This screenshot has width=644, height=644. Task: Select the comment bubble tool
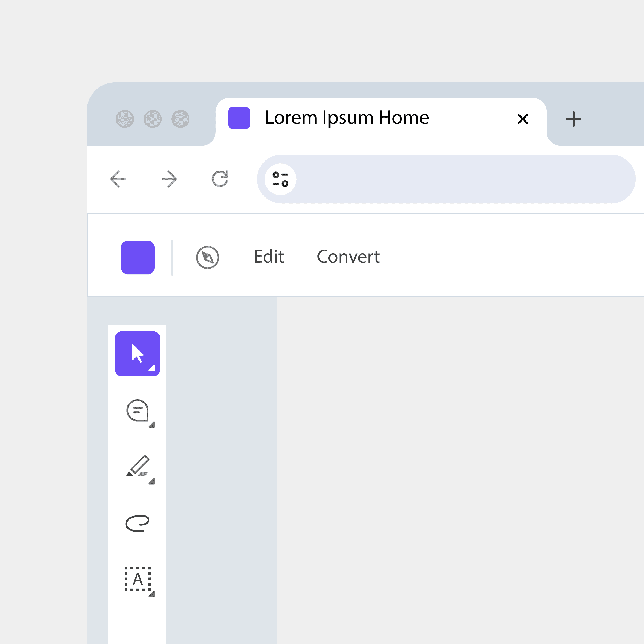coord(137,410)
